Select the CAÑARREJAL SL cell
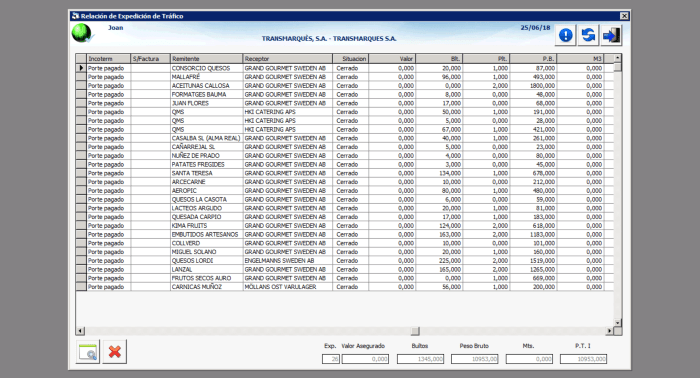 pyautogui.click(x=207, y=147)
